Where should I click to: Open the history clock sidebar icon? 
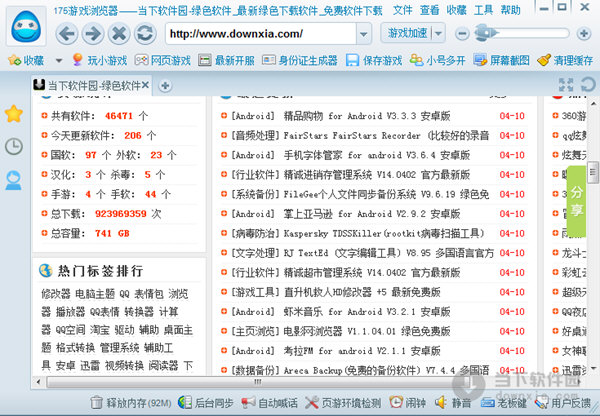click(14, 147)
